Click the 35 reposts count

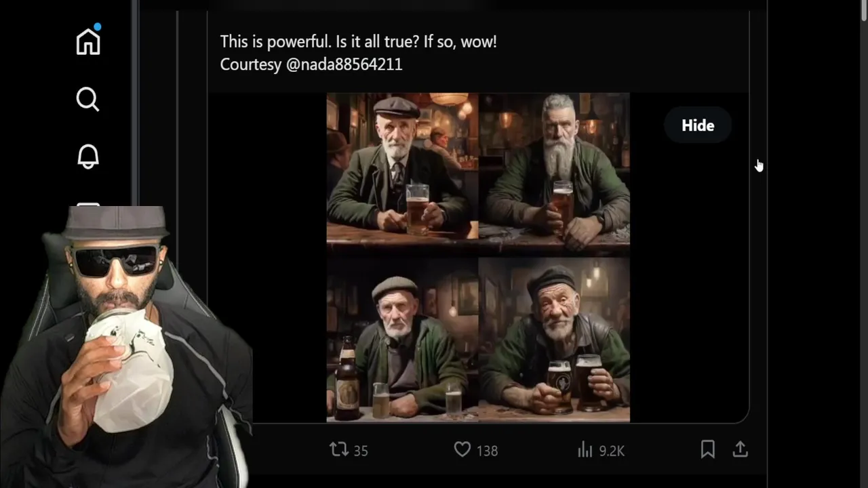click(361, 451)
